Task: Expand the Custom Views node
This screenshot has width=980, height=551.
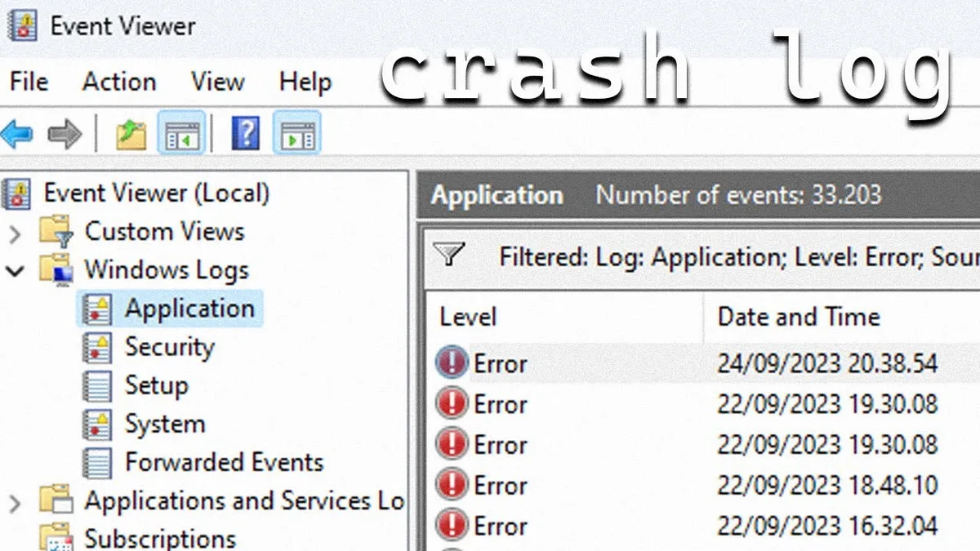Action: coord(16,233)
